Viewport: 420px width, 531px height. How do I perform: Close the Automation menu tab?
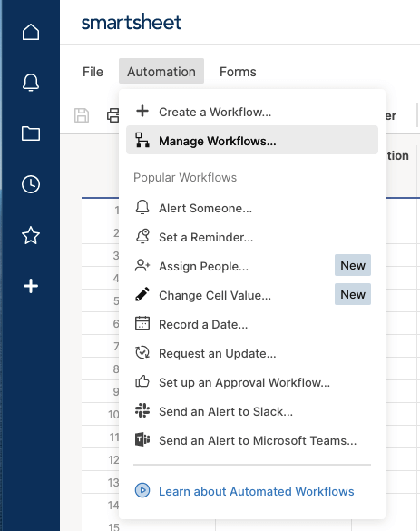click(161, 71)
